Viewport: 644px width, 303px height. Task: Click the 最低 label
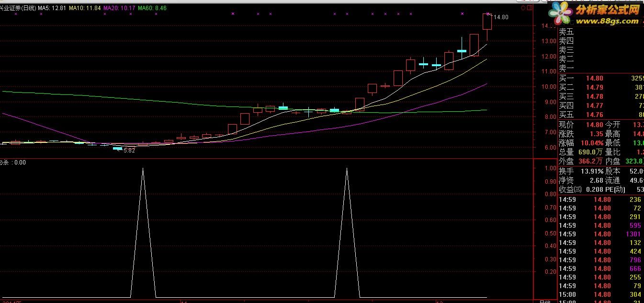tap(612, 143)
